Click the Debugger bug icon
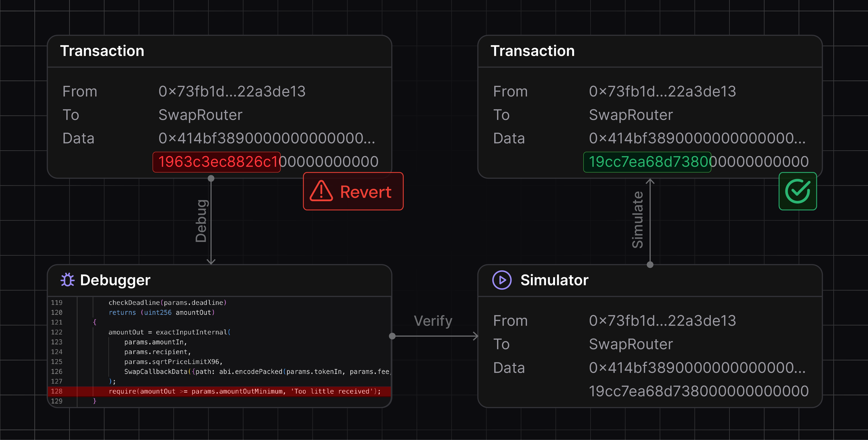Image resolution: width=868 pixels, height=440 pixels. pos(68,280)
